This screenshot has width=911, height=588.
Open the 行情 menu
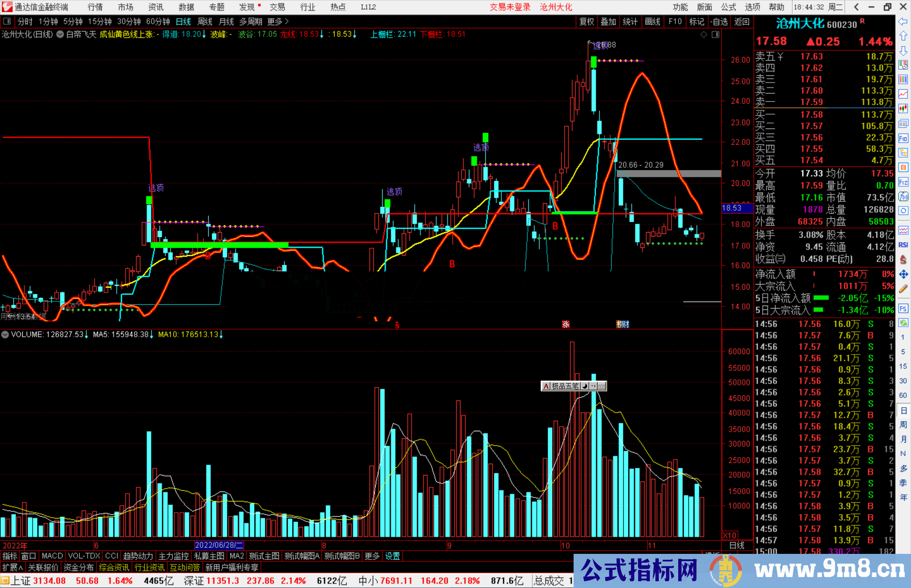(95, 7)
